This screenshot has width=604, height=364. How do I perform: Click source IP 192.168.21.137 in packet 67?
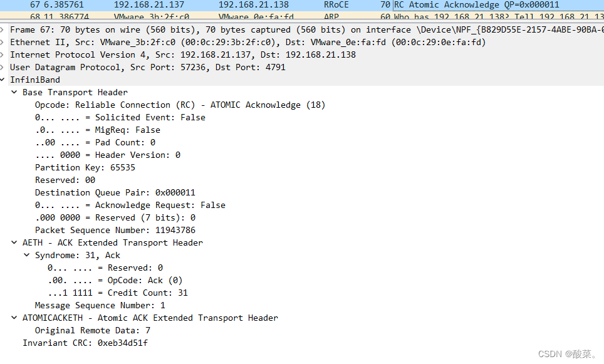point(149,5)
